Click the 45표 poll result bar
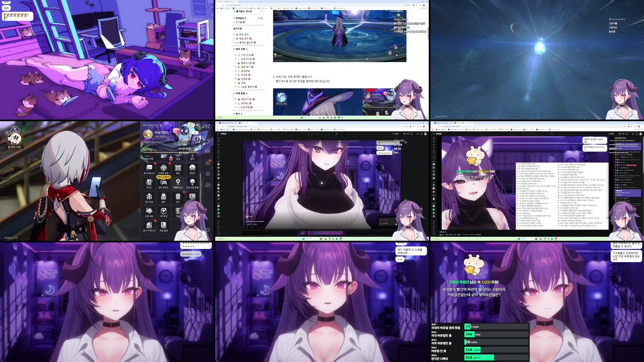Screen dimensions: 644x362 [472, 350]
